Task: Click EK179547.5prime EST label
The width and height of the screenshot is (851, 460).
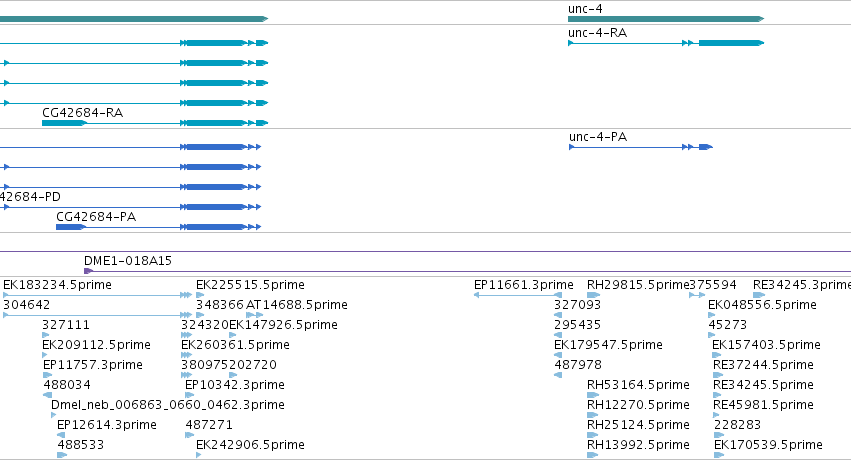Action: [608, 345]
